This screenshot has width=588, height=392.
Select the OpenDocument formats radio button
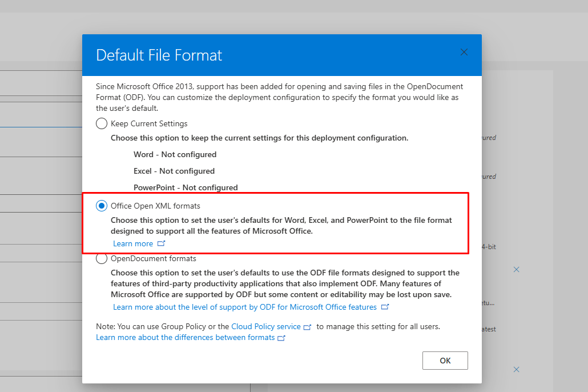[x=102, y=258]
